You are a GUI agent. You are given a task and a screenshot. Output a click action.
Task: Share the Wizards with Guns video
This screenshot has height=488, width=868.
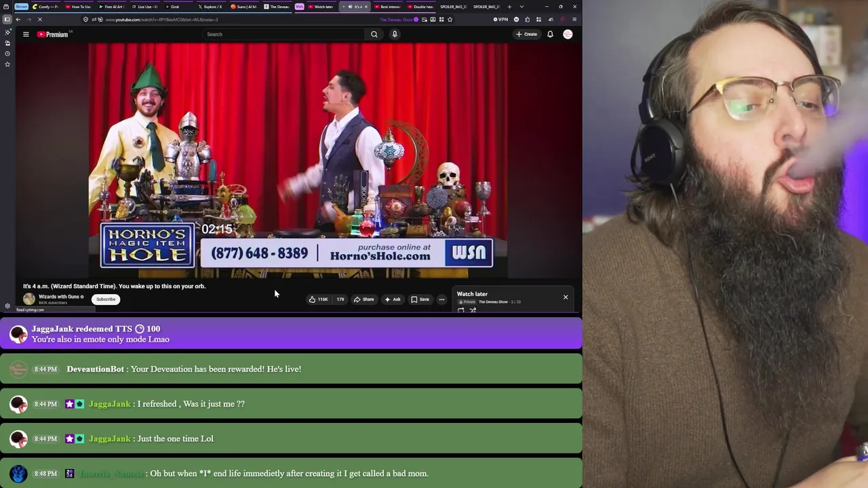coord(363,299)
